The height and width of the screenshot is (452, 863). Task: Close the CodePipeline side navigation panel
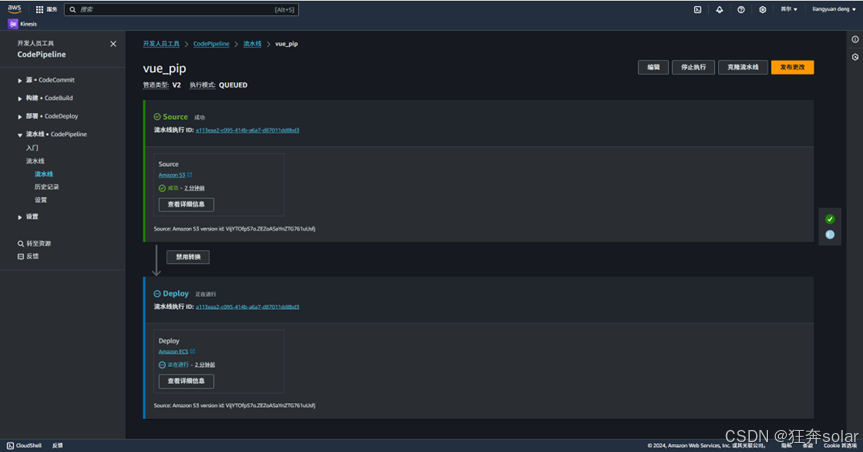pyautogui.click(x=113, y=43)
